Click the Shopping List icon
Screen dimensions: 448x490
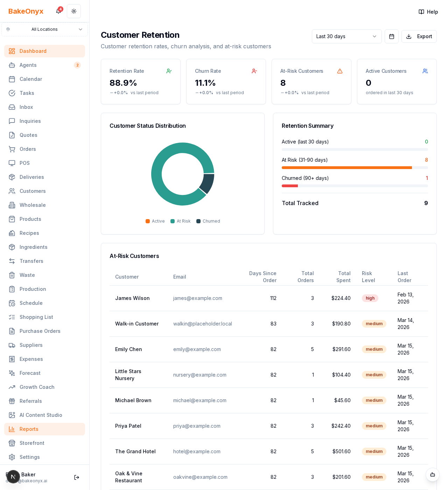tap(12, 317)
